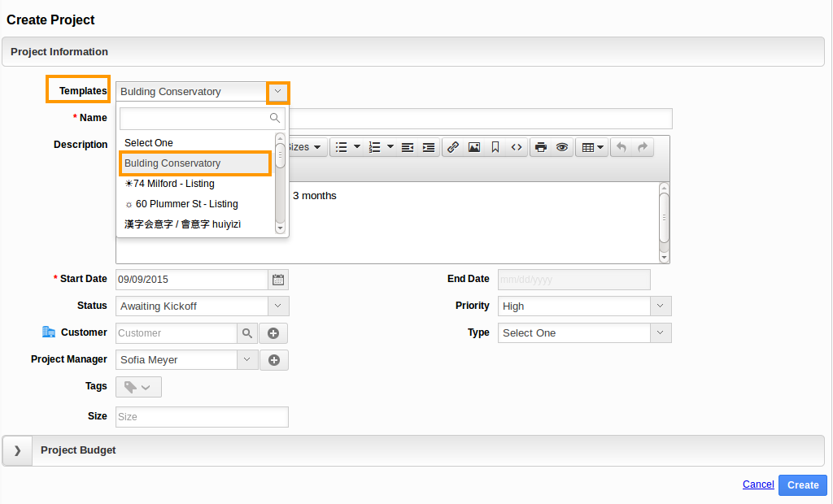Click the print icon in editor toolbar
The width and height of the screenshot is (833, 504).
click(x=540, y=147)
